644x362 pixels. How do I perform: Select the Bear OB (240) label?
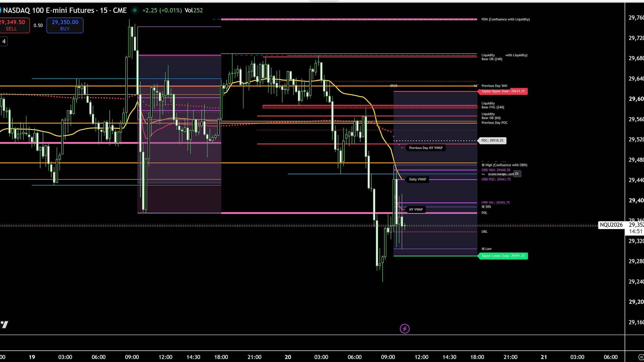(492, 59)
